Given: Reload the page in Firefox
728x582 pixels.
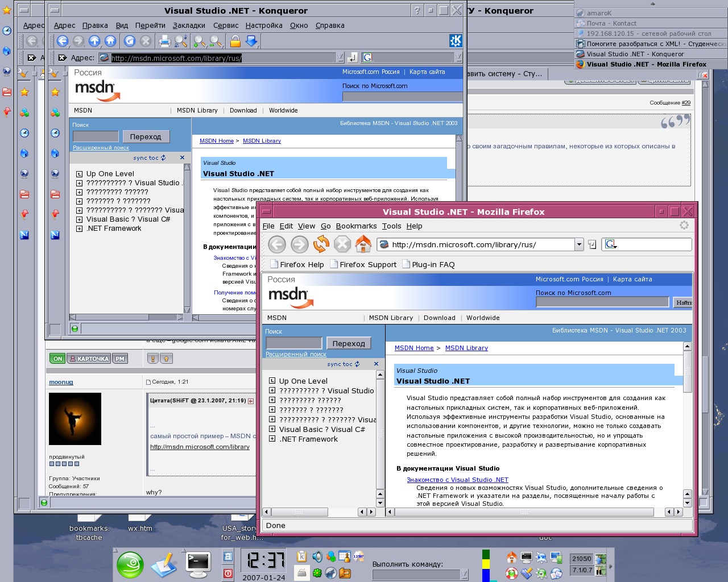Looking at the screenshot, I should click(321, 244).
